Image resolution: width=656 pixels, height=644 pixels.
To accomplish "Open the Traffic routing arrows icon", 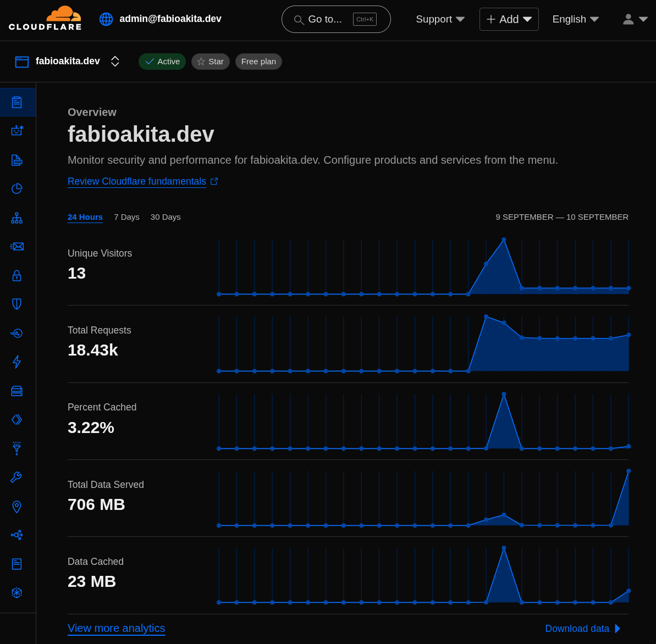I will (x=16, y=535).
